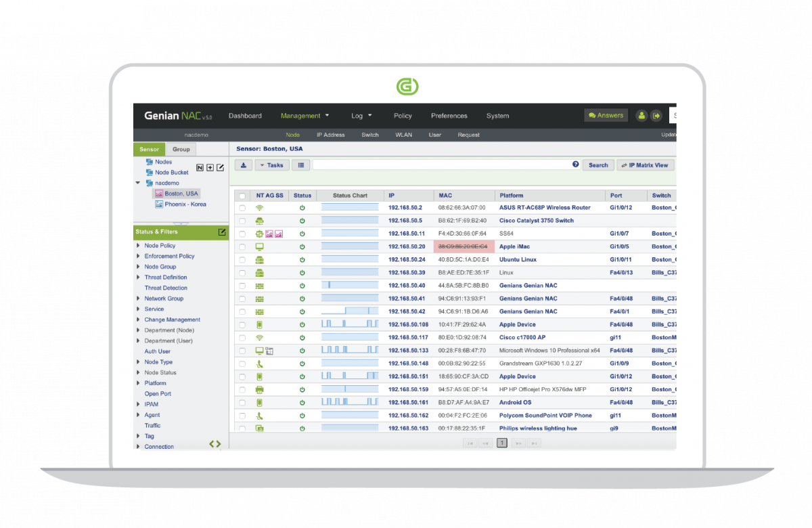The image size is (812, 528).
Task: Click phone icon for 192.168.50.148
Action: (x=259, y=364)
